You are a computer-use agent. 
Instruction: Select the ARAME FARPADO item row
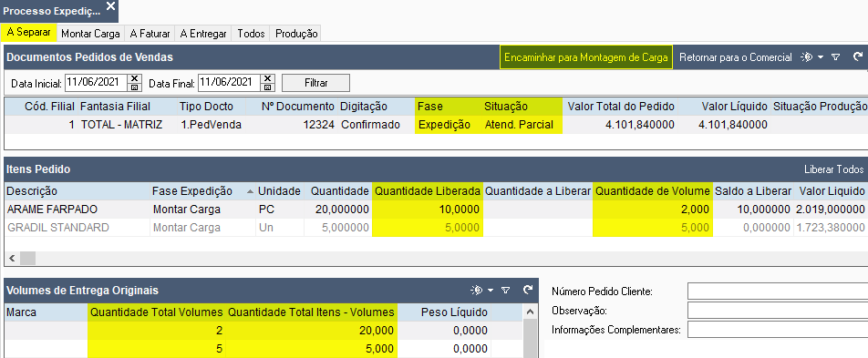click(x=436, y=210)
